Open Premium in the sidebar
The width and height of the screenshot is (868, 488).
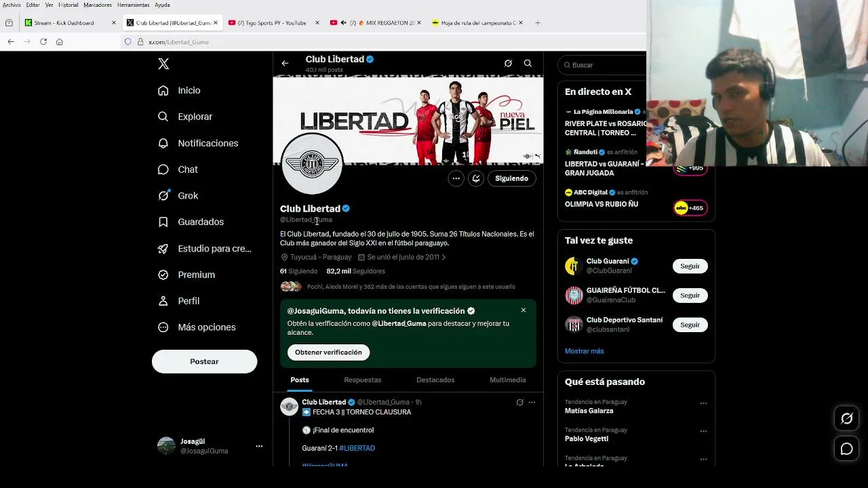(187, 274)
